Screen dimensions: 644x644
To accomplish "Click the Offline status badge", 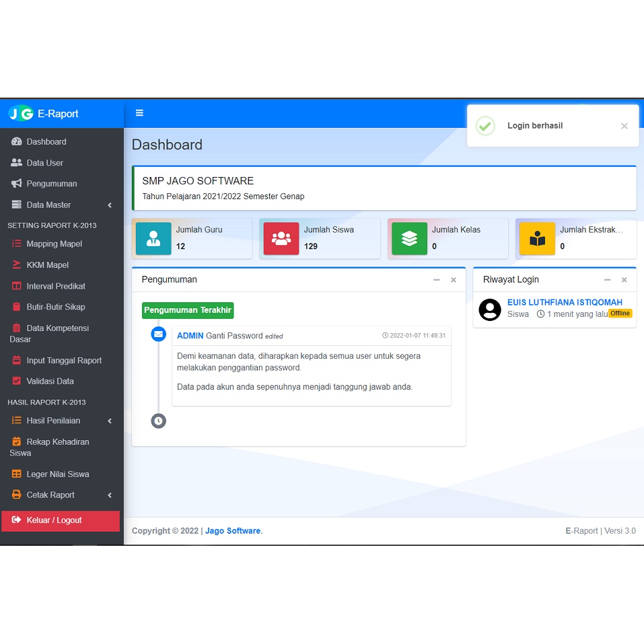I will 620,314.
